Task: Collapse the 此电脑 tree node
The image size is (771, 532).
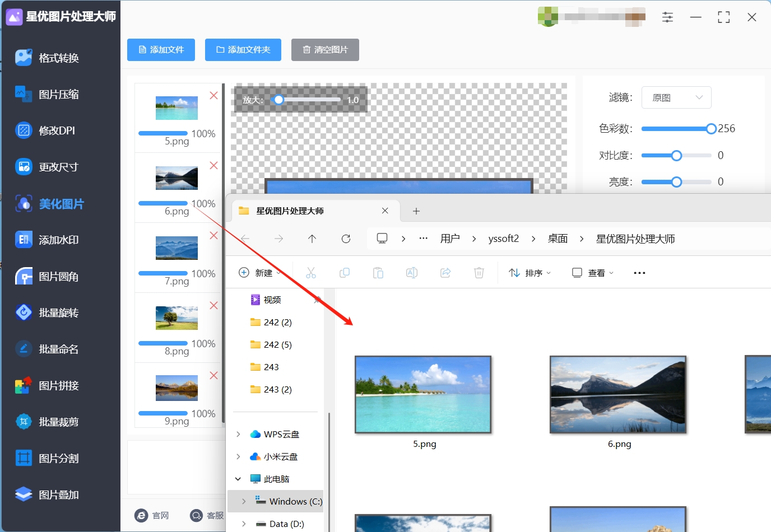Action: click(238, 479)
